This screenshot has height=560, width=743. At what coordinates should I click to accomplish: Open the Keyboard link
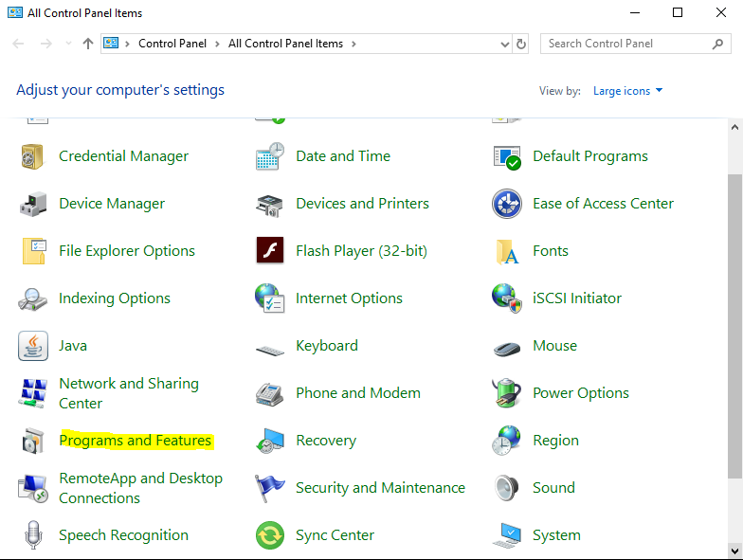coord(327,346)
